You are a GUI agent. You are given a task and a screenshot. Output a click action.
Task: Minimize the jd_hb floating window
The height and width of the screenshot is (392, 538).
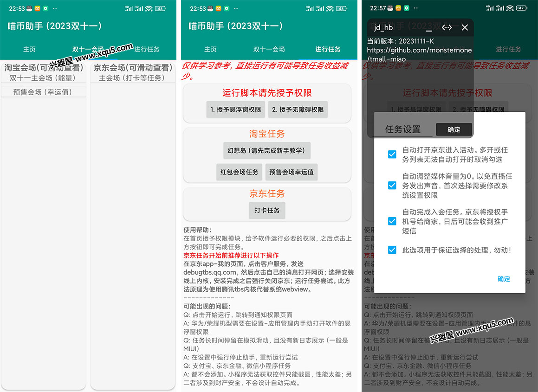pos(429,30)
